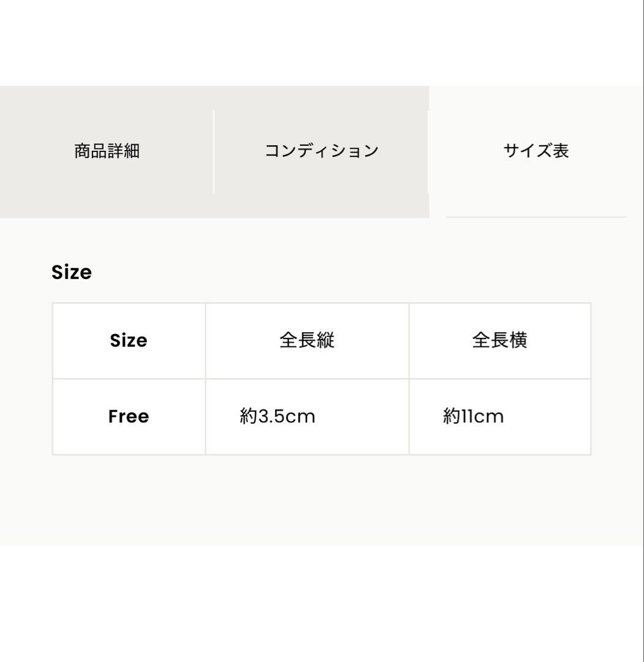The image size is (644, 662).
Task: Click the divider between 商品詳細 and コンディション tabs
Action: tap(214, 151)
